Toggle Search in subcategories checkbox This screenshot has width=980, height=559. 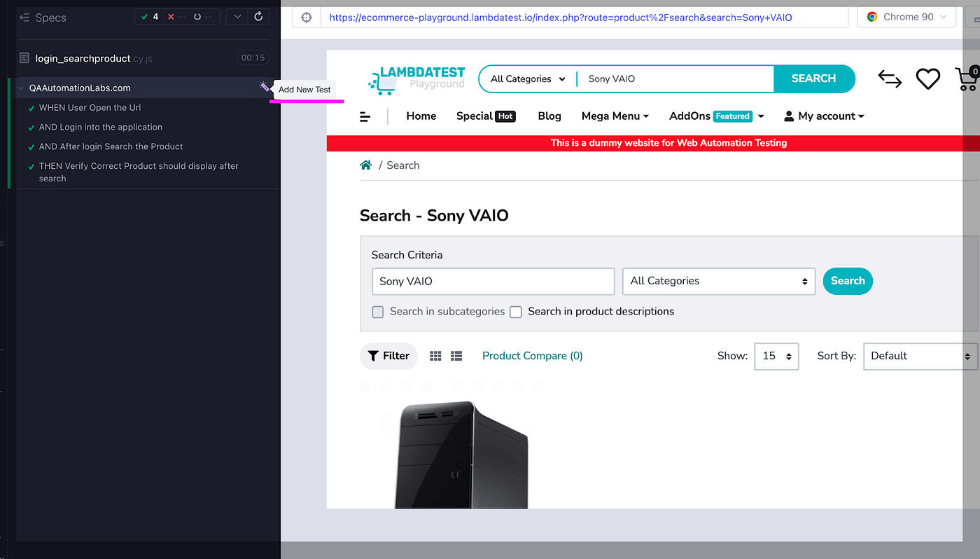click(378, 312)
